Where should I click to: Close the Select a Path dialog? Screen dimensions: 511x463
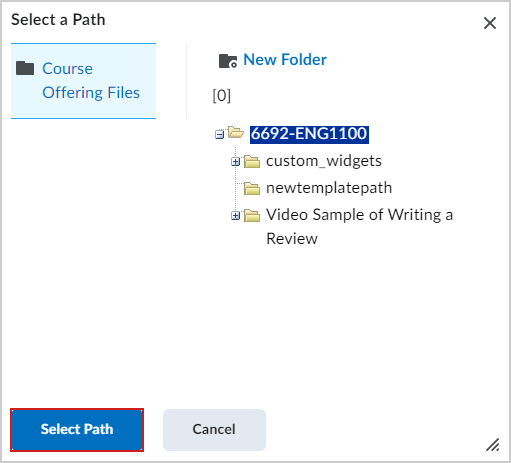pos(490,23)
